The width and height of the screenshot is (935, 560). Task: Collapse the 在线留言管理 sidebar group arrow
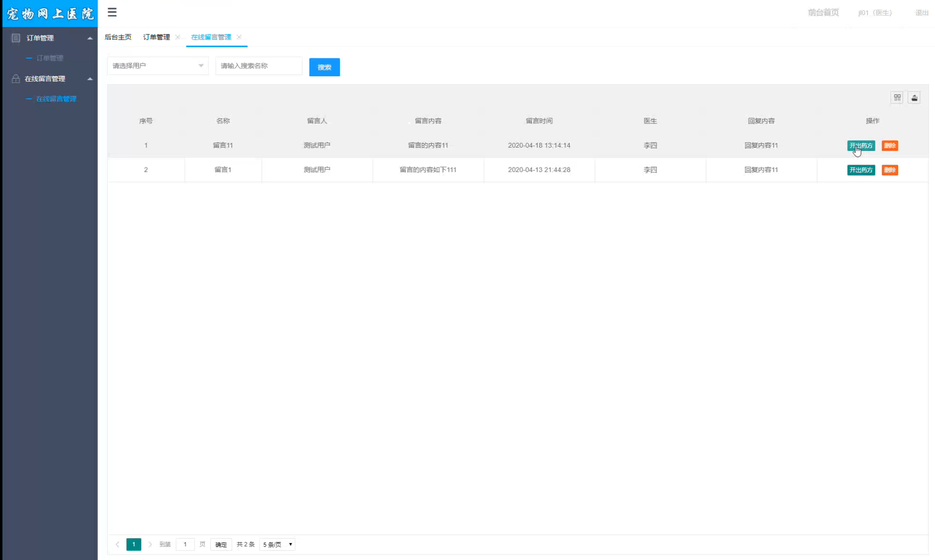tap(90, 79)
